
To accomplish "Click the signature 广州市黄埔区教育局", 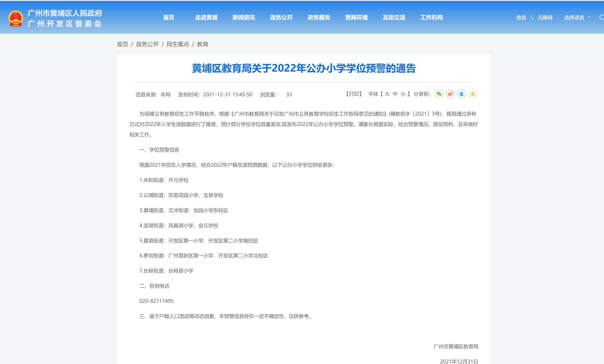I will point(456,347).
